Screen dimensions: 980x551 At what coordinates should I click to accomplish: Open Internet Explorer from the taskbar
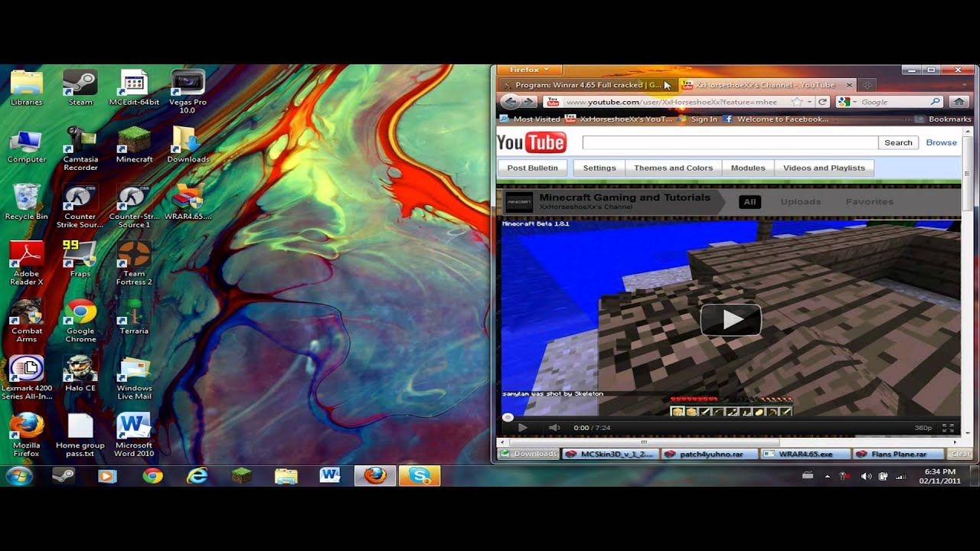pos(197,475)
